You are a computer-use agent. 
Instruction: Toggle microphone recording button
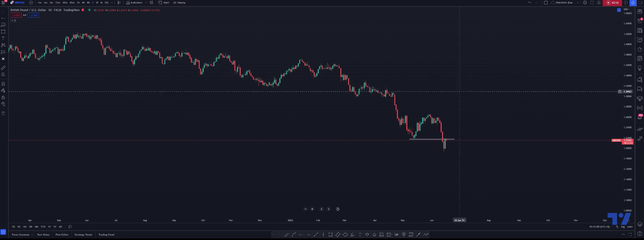[x=633, y=3]
